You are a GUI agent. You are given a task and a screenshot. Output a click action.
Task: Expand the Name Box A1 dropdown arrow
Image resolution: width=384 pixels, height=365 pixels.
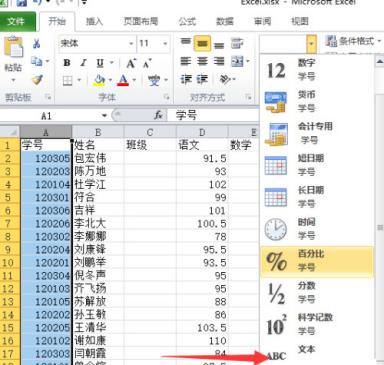(105, 116)
